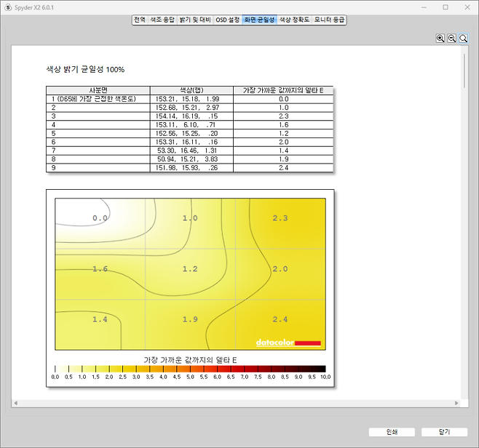Click the fit-to-window magnifier icon
Image resolution: width=479 pixels, height=448 pixels.
tap(463, 39)
